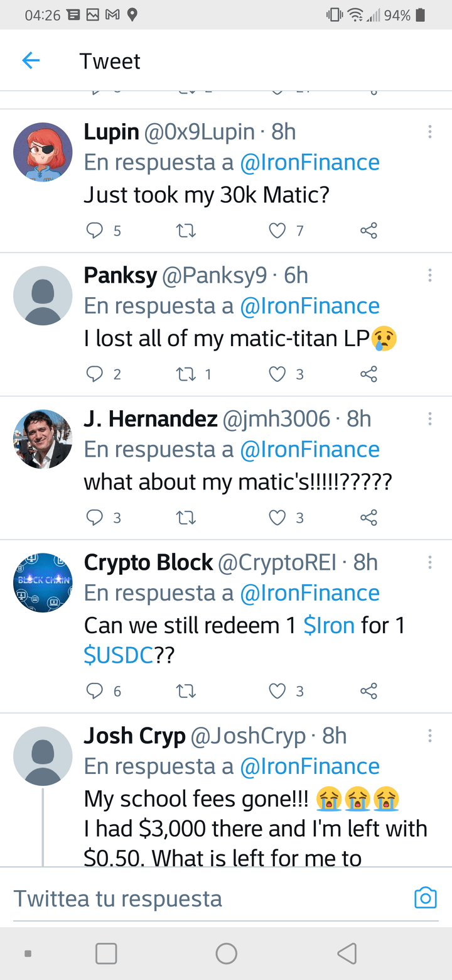
Task: Open overflow menu on Panksy's tweet
Action: [429, 275]
